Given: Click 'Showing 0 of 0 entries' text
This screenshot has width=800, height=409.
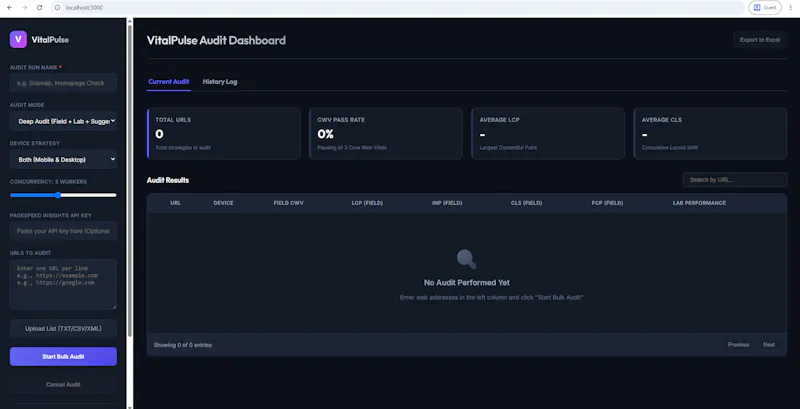Looking at the screenshot, I should [x=183, y=345].
